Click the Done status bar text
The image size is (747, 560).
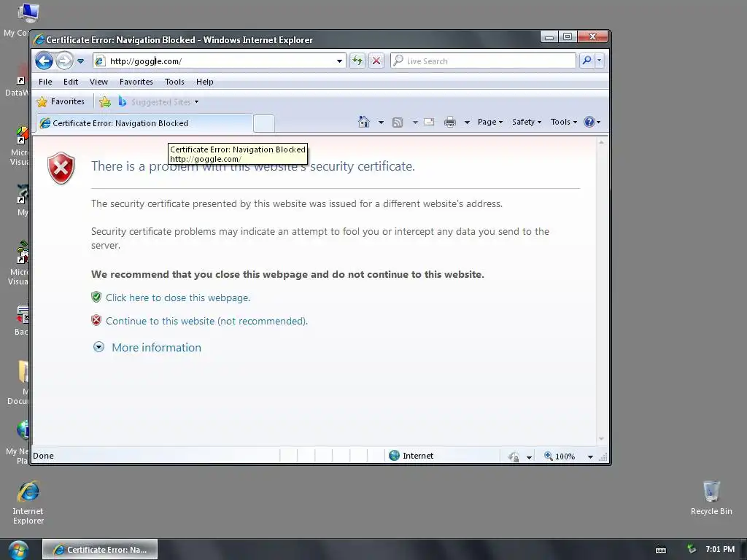pos(43,456)
